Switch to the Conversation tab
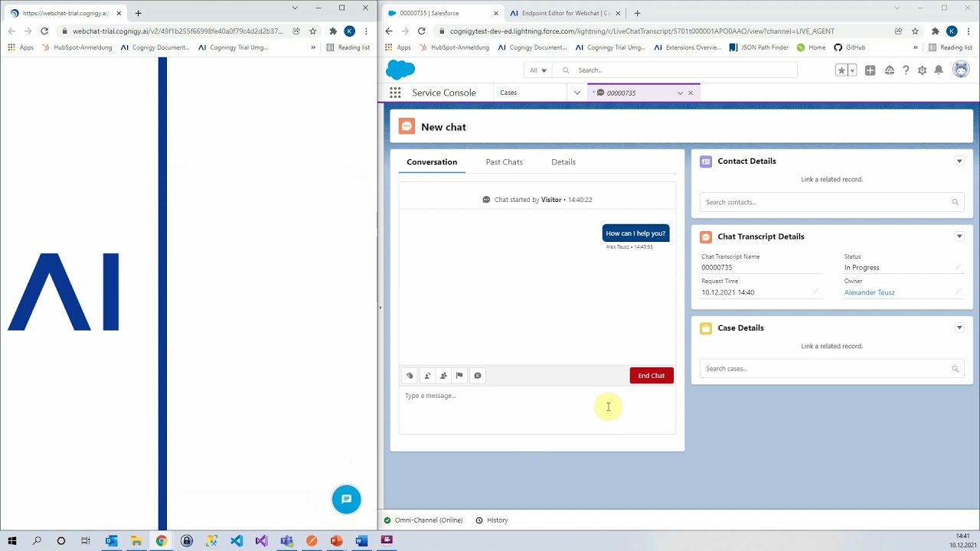The width and height of the screenshot is (980, 551). tap(432, 161)
